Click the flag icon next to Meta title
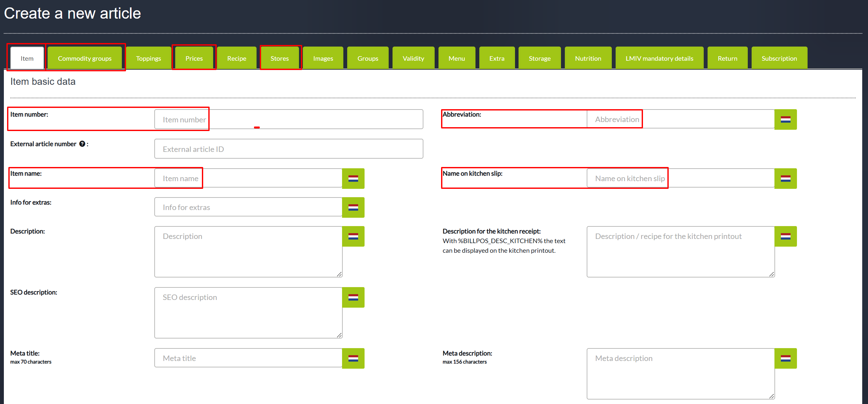 coord(353,358)
